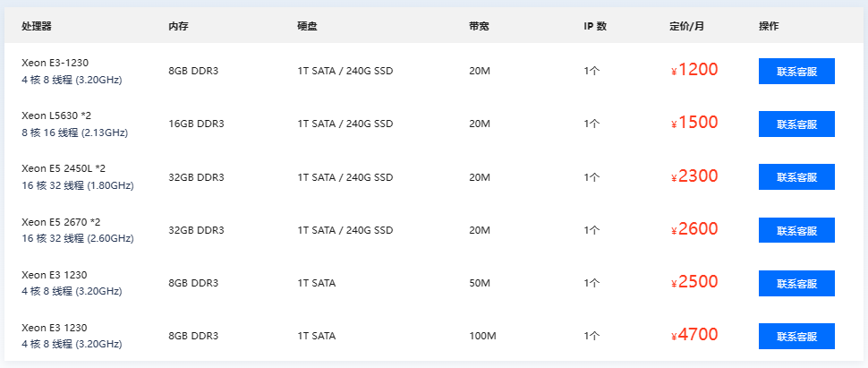The image size is (868, 368).
Task: Click 联系客服 for Xeon L5630 *2 plan
Action: [x=796, y=124]
